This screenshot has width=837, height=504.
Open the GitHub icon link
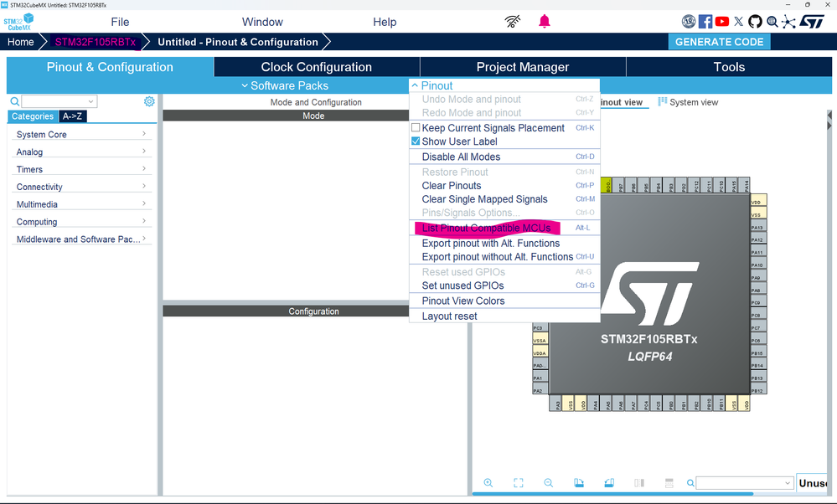pos(755,21)
